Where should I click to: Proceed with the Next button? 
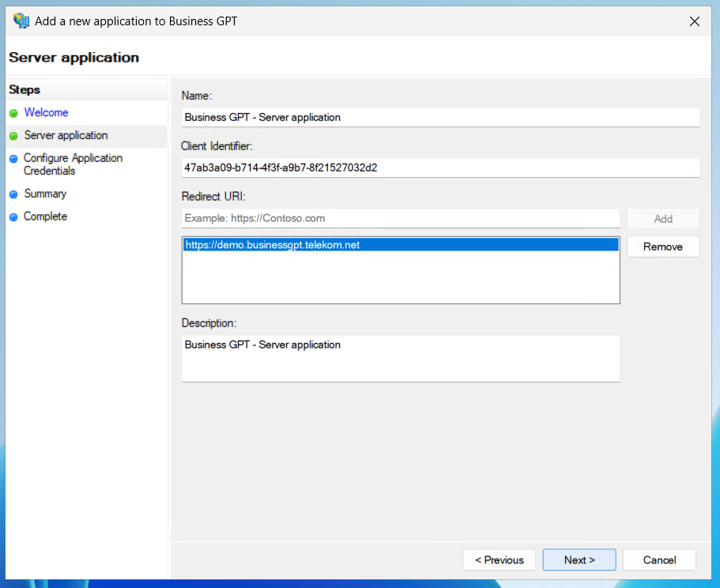[579, 560]
